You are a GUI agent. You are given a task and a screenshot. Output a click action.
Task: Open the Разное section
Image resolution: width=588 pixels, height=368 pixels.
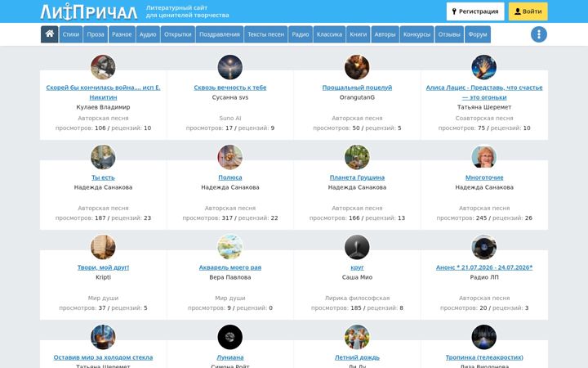pos(122,34)
